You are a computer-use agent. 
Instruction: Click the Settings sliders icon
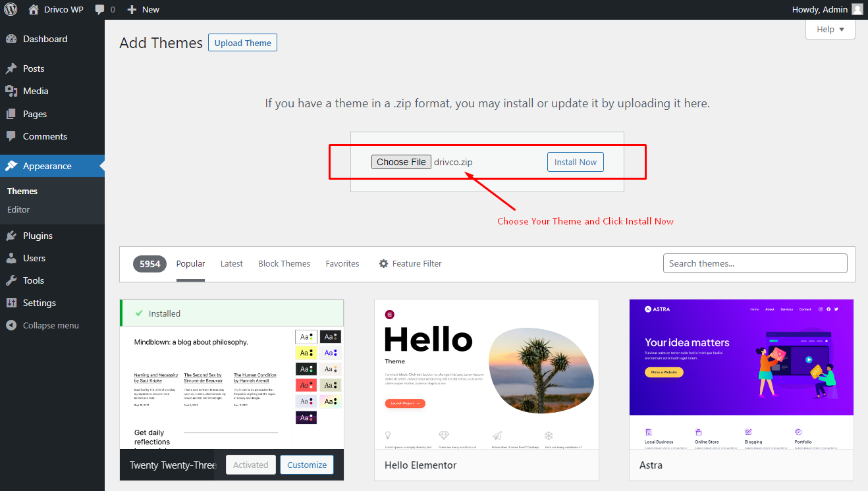(11, 303)
